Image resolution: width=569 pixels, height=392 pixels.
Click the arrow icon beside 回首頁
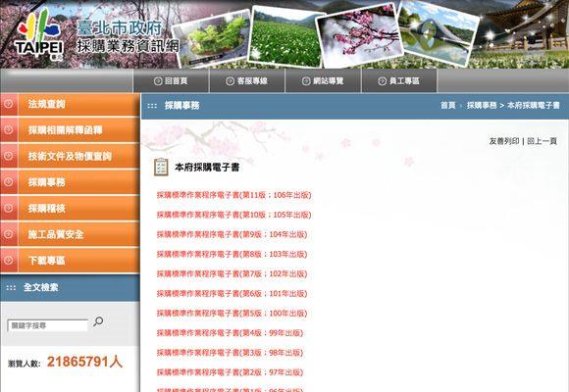[158, 81]
